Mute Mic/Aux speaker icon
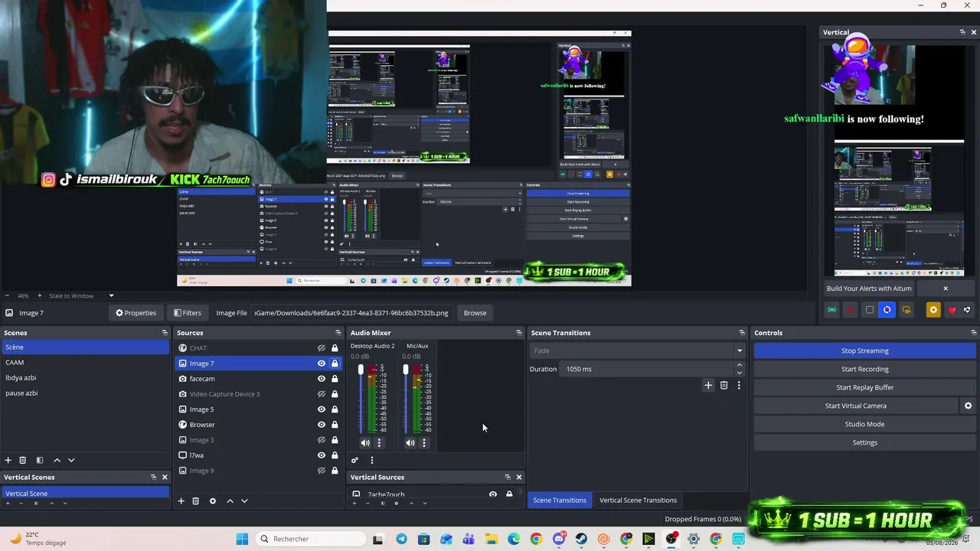 pos(410,442)
